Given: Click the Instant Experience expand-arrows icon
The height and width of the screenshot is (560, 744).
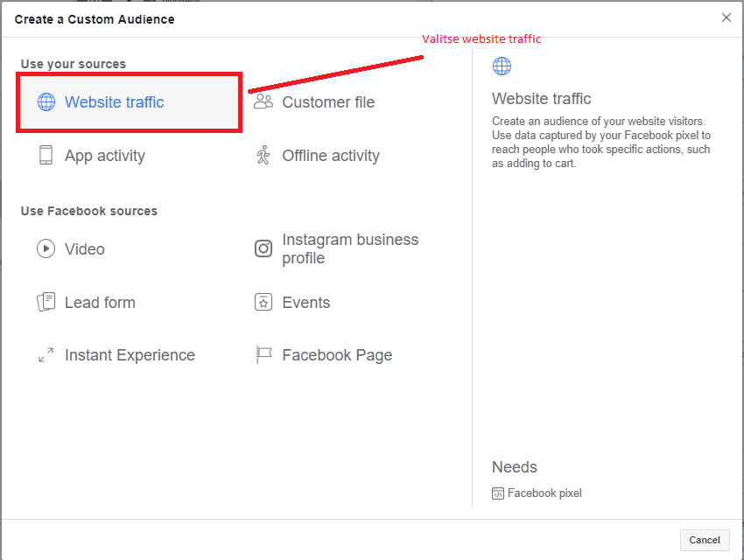Looking at the screenshot, I should [46, 354].
